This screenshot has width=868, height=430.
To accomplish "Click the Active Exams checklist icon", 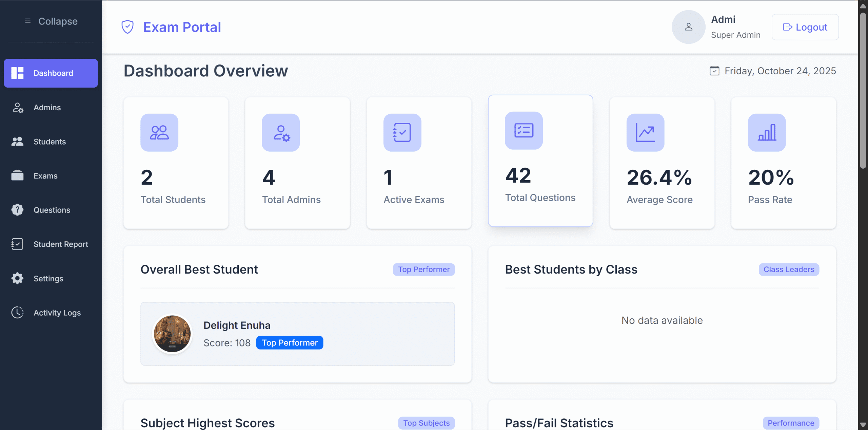I will [402, 132].
